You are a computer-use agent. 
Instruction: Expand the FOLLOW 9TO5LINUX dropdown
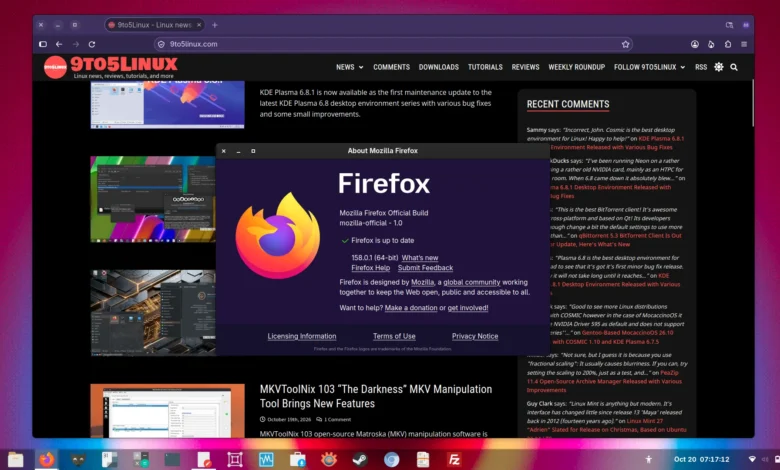pos(649,67)
